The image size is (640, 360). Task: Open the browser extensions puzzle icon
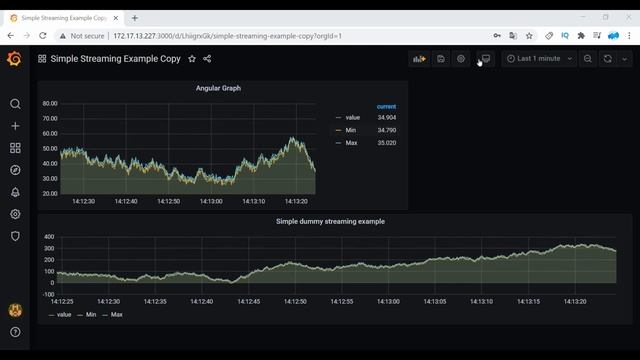pyautogui.click(x=581, y=36)
